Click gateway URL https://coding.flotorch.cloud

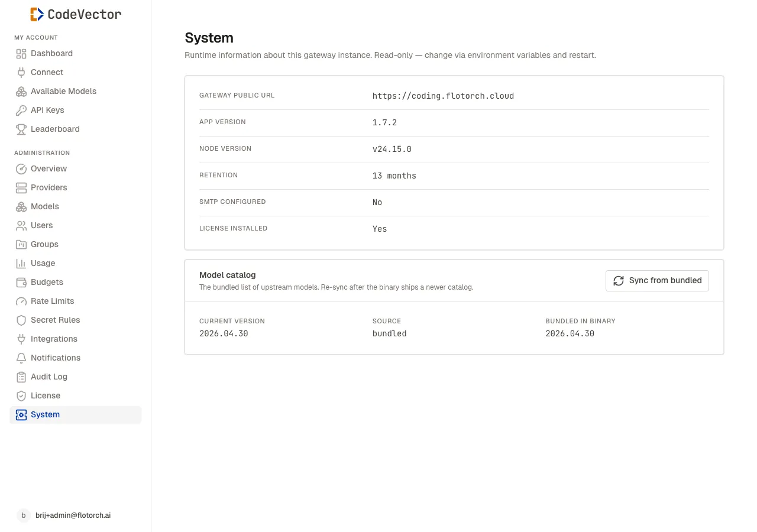pos(443,96)
